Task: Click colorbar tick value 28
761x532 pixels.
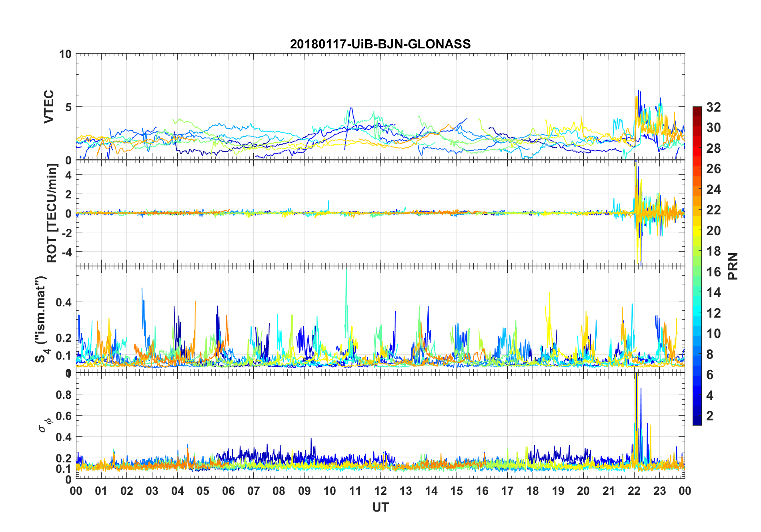Action: (x=713, y=148)
